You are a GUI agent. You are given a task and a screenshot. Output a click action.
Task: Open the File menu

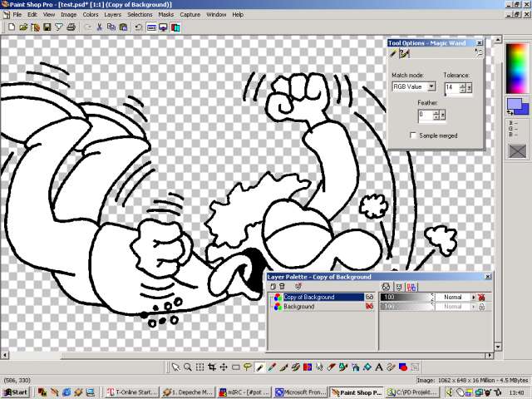point(17,15)
